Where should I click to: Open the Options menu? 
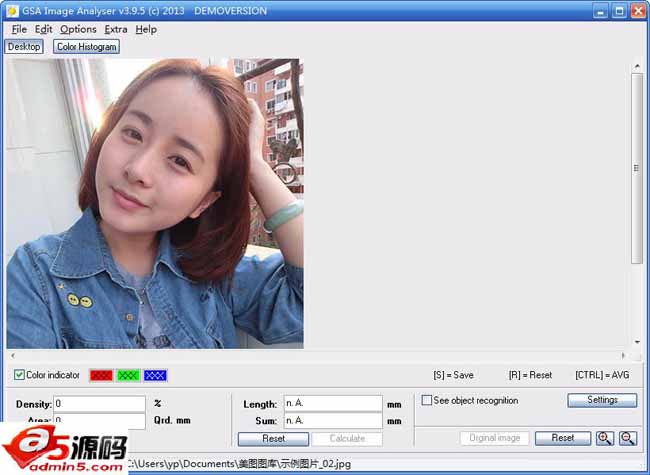[x=78, y=29]
